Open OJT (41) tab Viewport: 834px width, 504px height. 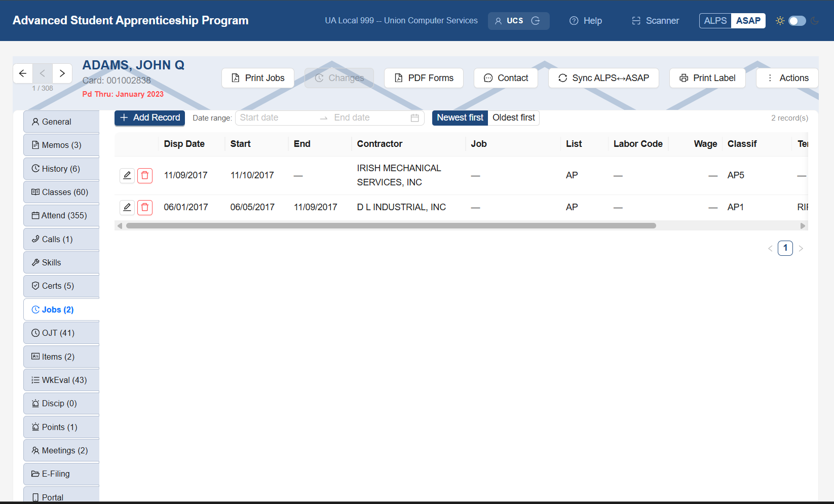pos(61,333)
